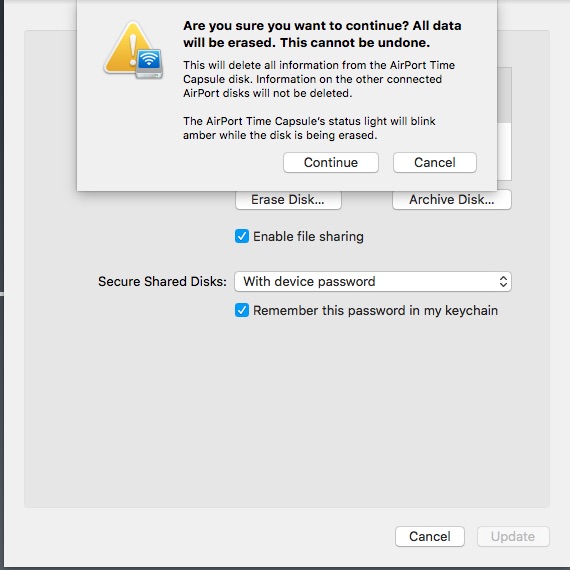The height and width of the screenshot is (570, 570).
Task: Open the Secure Shared Disks dropdown
Action: (x=373, y=281)
